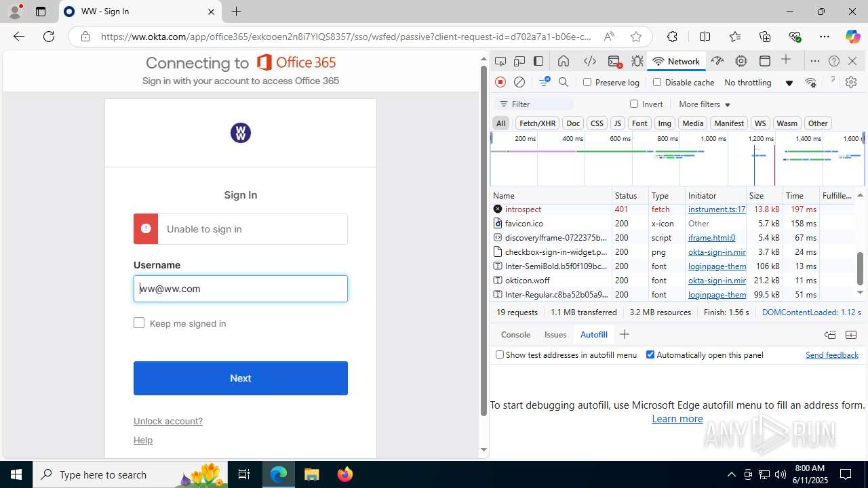868x488 pixels.
Task: Open the DevTools customize ellipsis menu
Action: [815, 61]
